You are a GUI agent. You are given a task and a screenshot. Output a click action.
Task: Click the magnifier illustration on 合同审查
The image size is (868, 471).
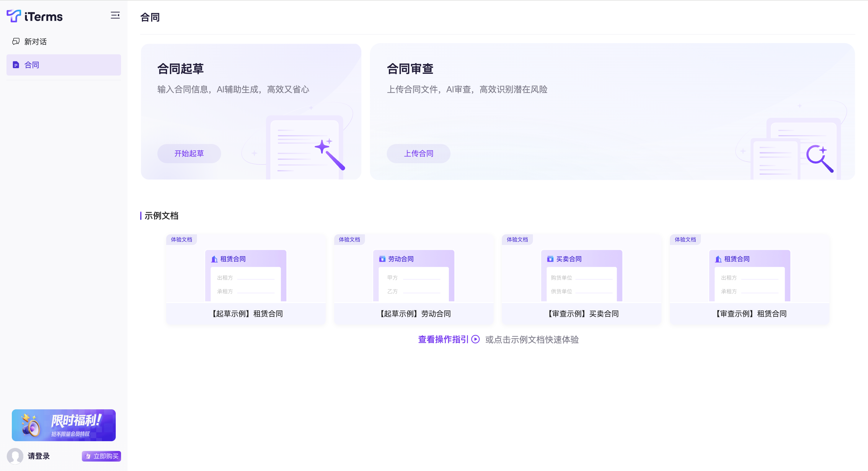[x=820, y=158]
